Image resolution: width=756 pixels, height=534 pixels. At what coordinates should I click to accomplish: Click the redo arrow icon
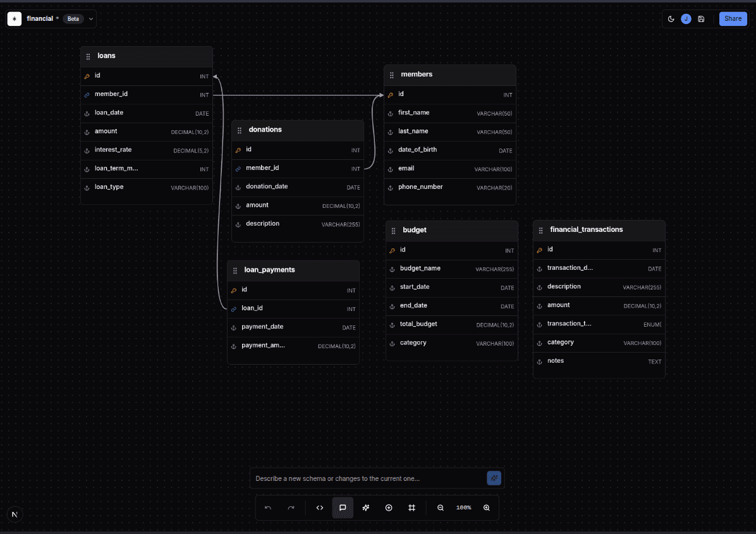coord(291,507)
